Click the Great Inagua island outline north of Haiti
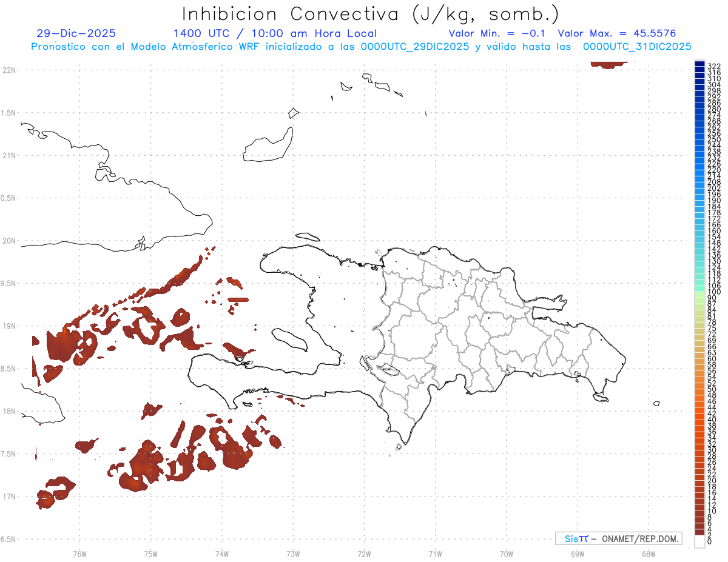Screen dimensions: 728x562 (268, 146)
